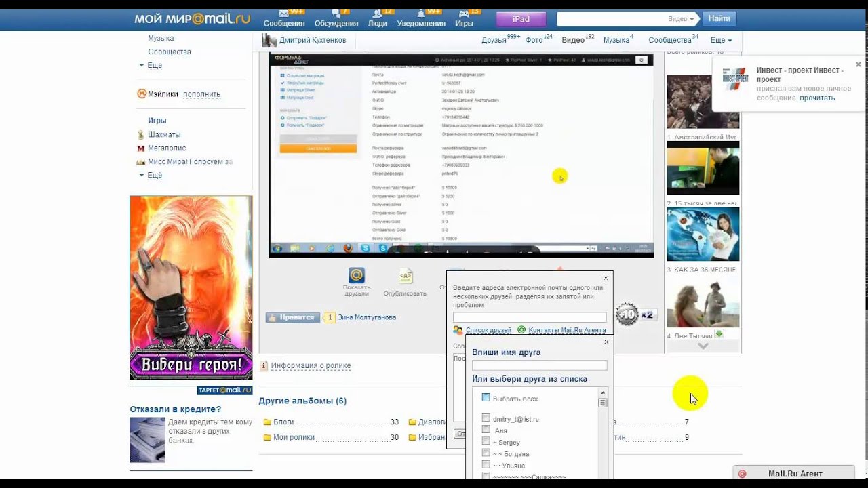The height and width of the screenshot is (488, 868).
Task: Expand the Ещё menu in profile tabs
Action: coord(721,40)
